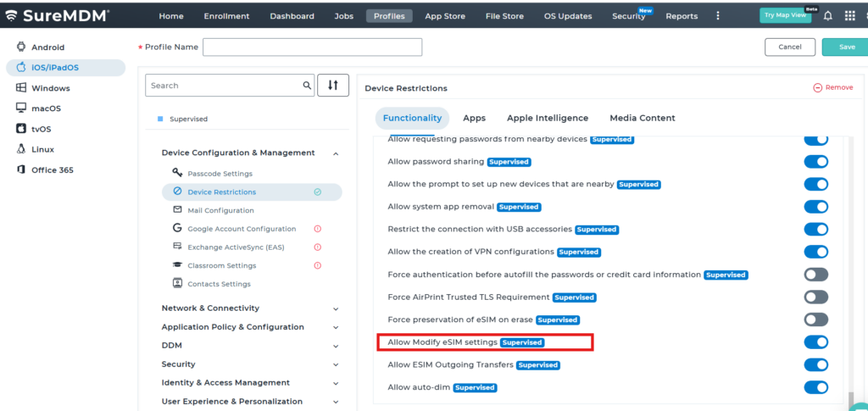
Task: Toggle Allow auto-dim switch
Action: [816, 387]
